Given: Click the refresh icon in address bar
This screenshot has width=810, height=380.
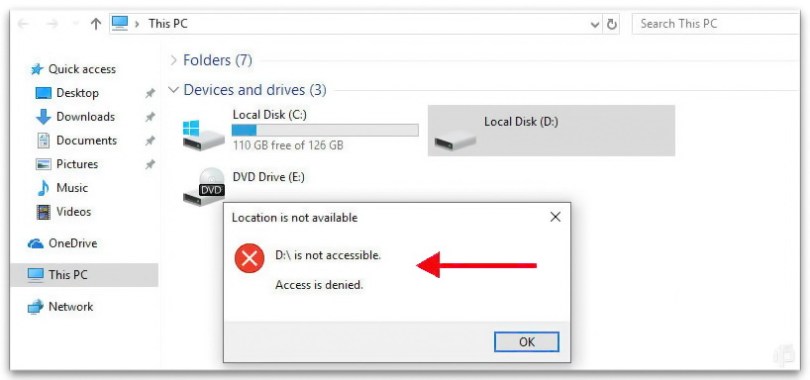Looking at the screenshot, I should 612,24.
